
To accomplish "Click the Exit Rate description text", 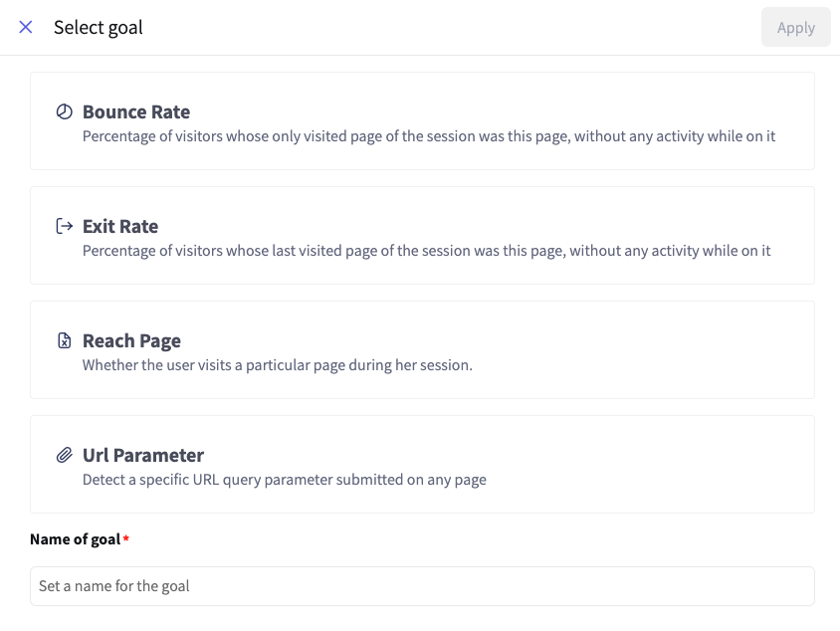I will click(x=426, y=251).
